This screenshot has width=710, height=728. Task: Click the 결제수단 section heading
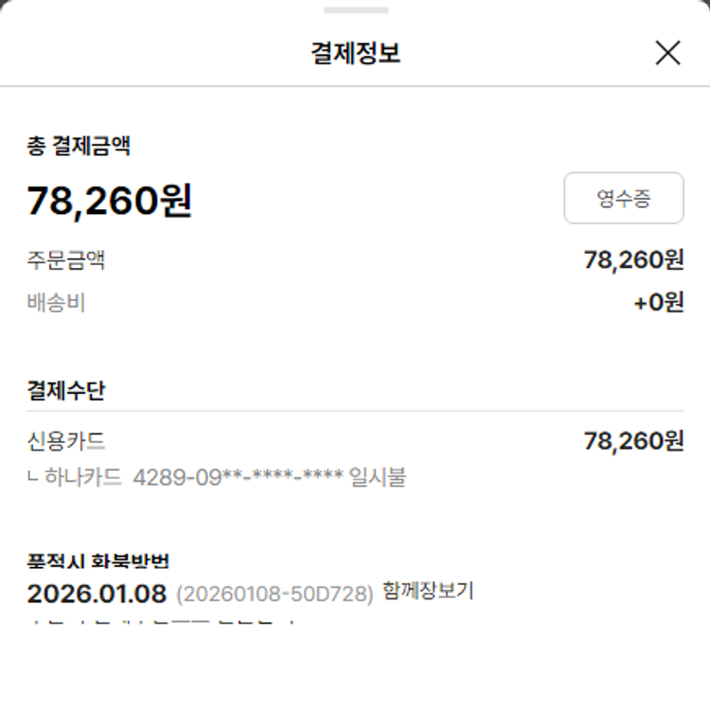(65, 390)
